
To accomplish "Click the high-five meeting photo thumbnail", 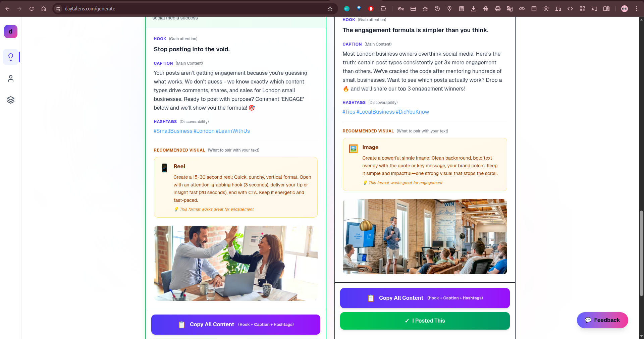I will (x=235, y=263).
